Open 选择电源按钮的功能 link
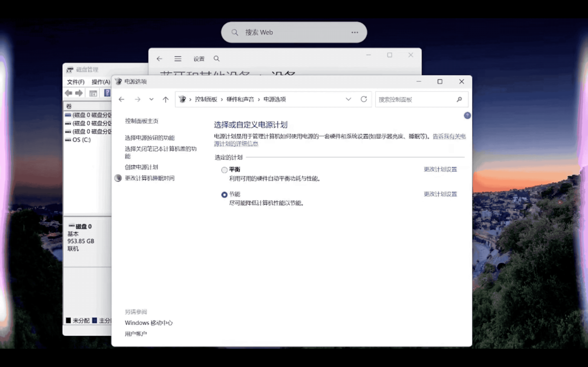 point(150,138)
